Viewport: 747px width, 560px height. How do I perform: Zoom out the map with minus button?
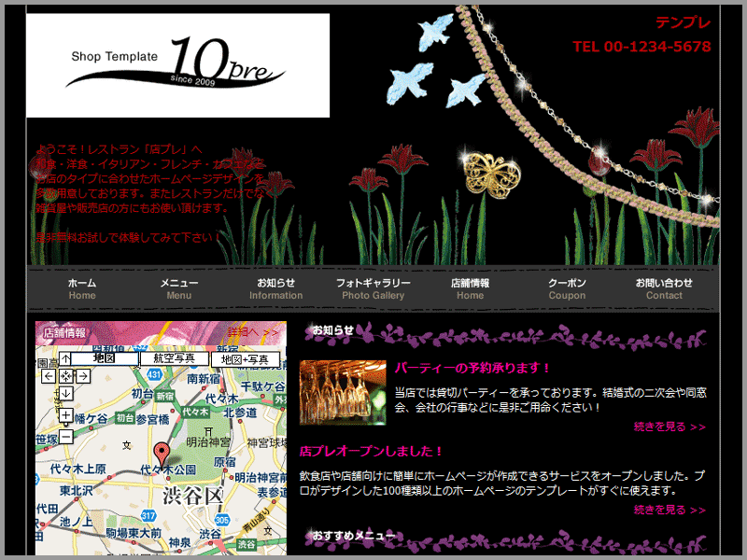coord(66,436)
